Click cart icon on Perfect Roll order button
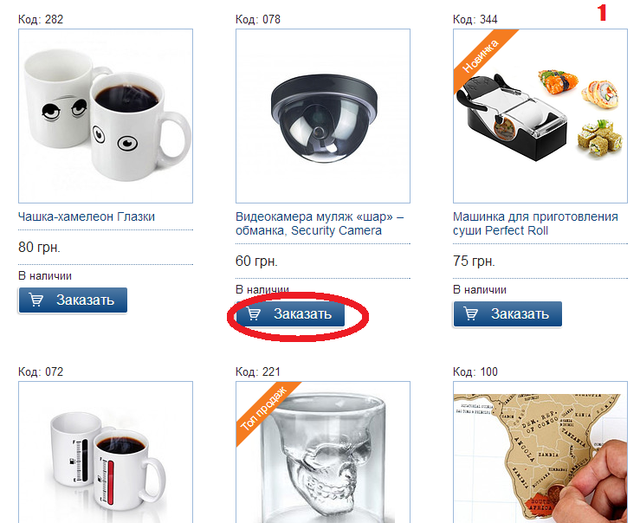Viewport: 640px width, 523px height. point(471,314)
